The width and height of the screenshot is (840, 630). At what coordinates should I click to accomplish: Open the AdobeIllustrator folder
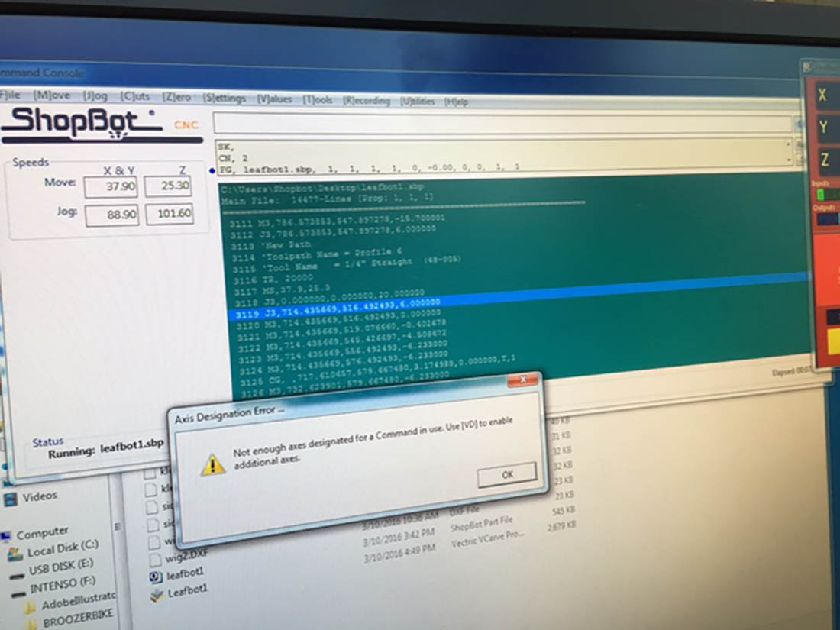click(x=78, y=599)
